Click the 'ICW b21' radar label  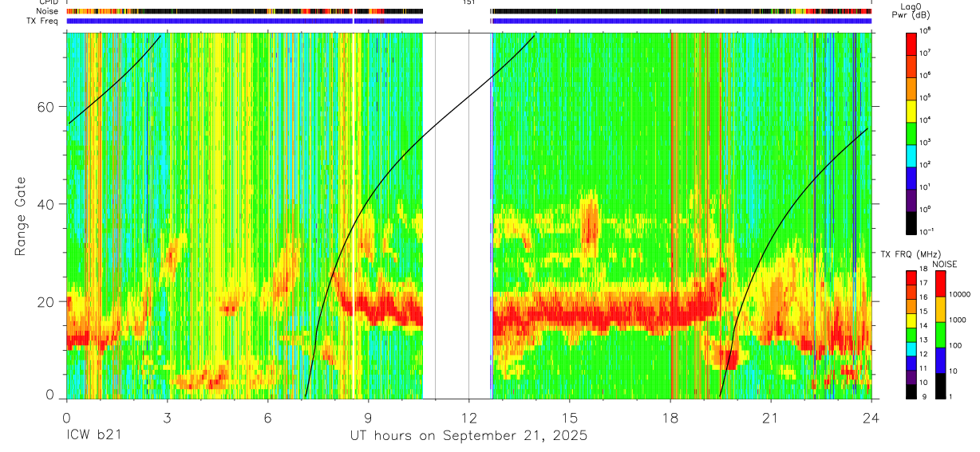point(94,436)
